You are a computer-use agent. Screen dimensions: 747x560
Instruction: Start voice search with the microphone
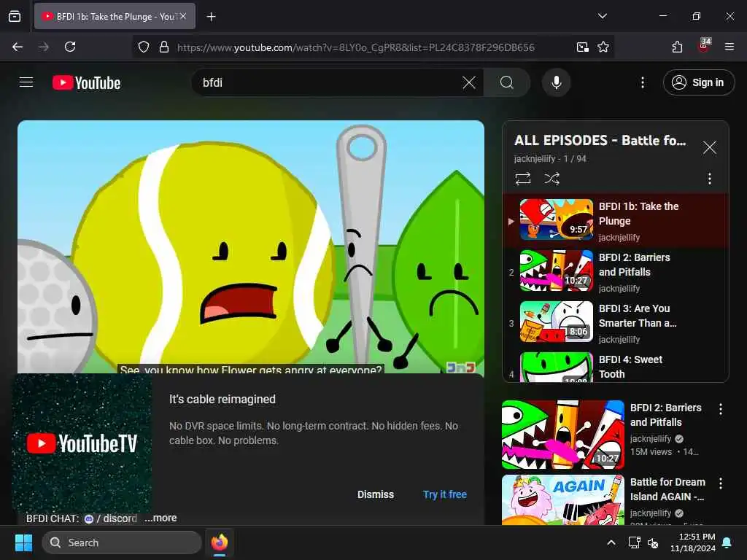click(556, 83)
